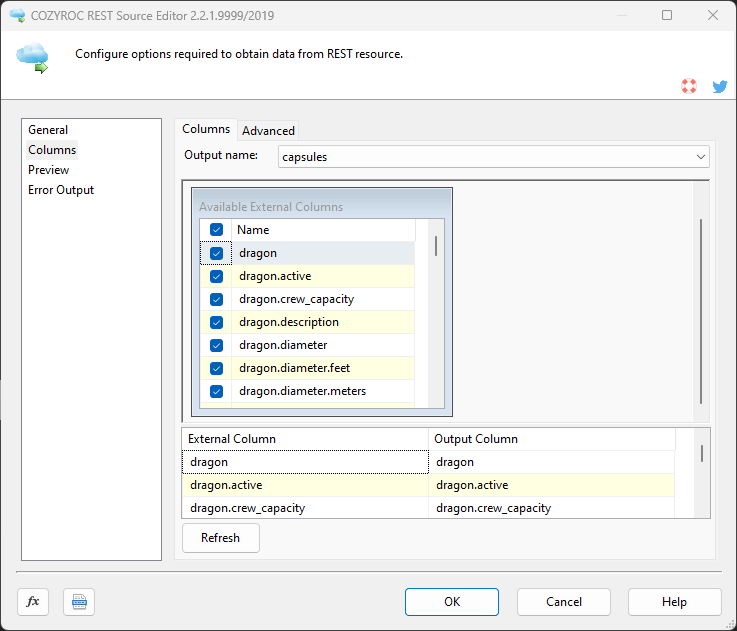Maximize the REST Source Editor window
This screenshot has width=737, height=631.
tap(666, 15)
